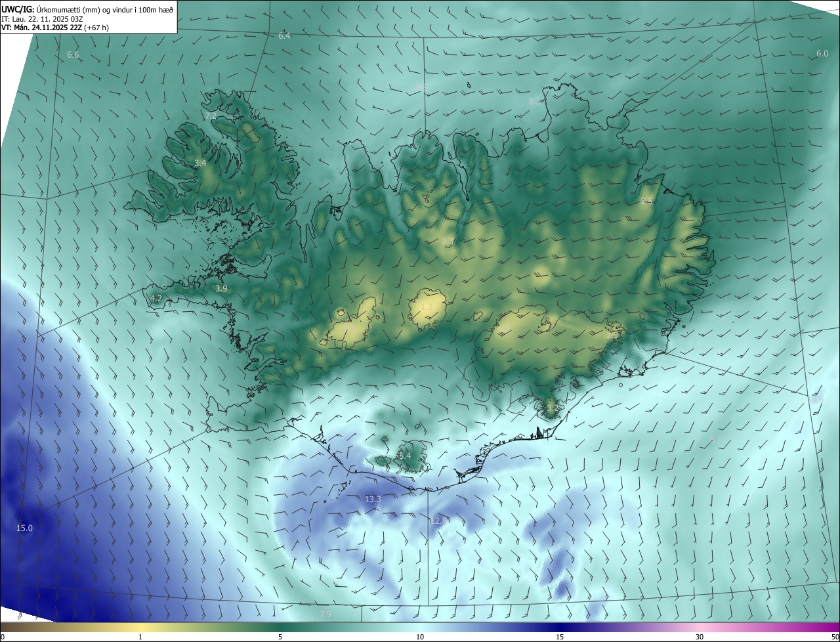Click the map value '13.3'
This screenshot has height=642, width=840.
pyautogui.click(x=373, y=499)
